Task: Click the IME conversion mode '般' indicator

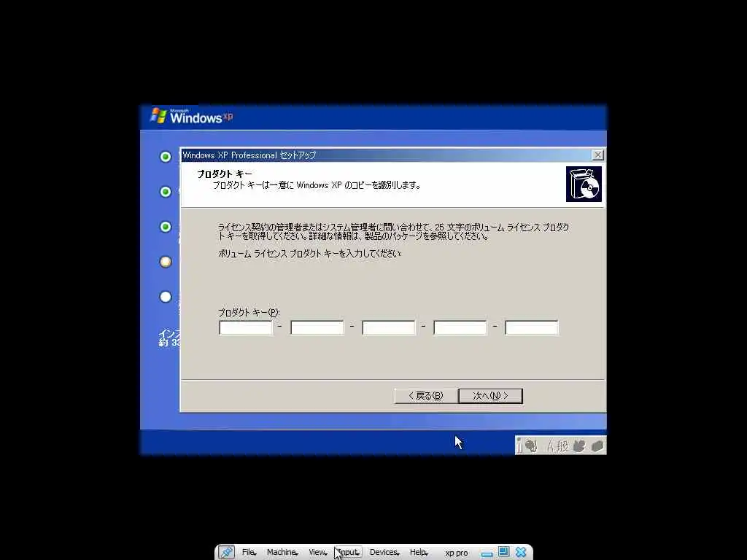Action: coord(562,446)
